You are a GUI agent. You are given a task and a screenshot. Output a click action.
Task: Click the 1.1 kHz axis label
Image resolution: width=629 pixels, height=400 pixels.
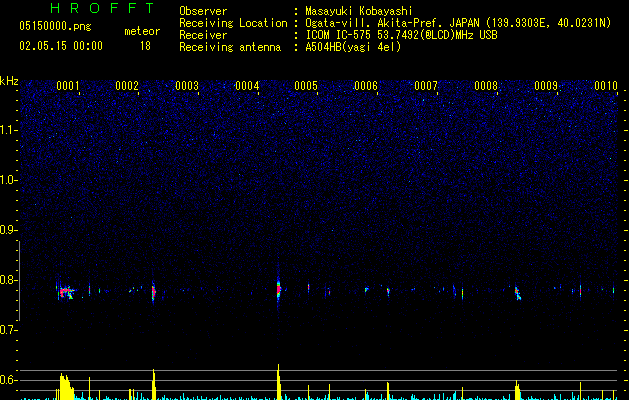tap(8, 130)
